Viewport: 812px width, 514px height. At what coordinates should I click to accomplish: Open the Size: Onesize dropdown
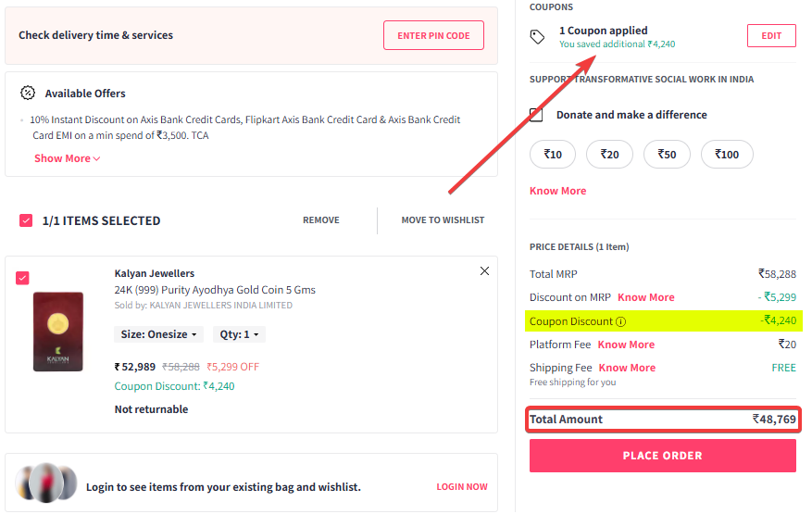click(x=156, y=334)
